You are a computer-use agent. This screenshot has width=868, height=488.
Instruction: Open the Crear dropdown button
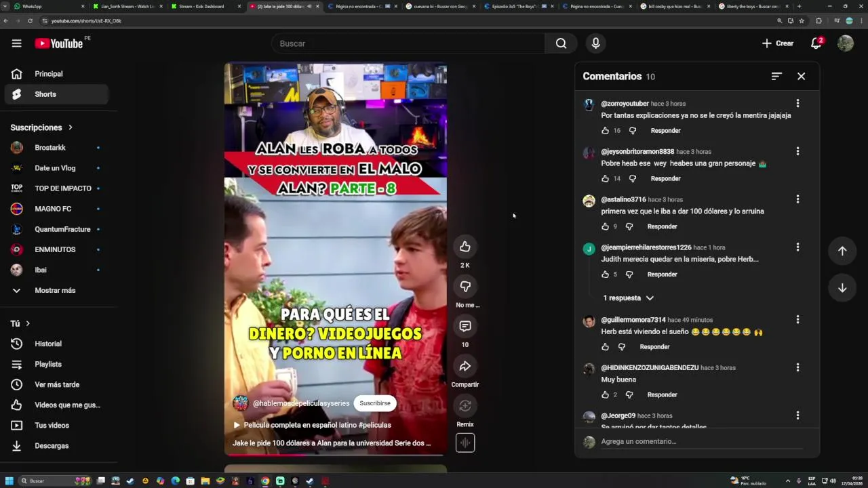coord(777,43)
